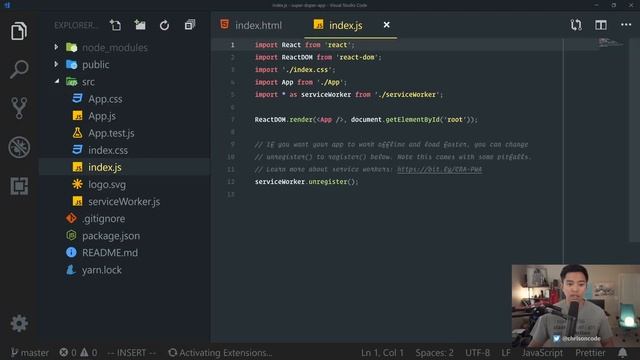Viewport: 640px width, 360px height.
Task: Click the INSERT vim mode indicator
Action: point(131,352)
